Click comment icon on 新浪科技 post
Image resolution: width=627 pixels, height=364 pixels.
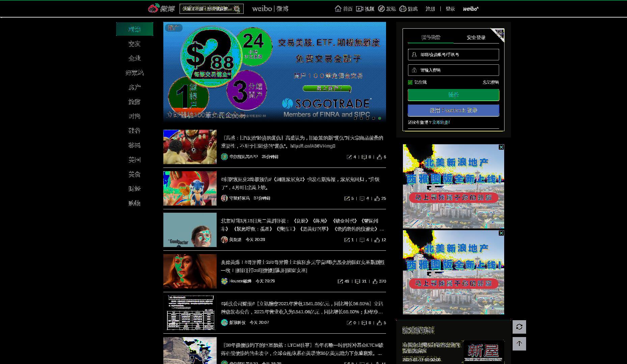click(x=364, y=323)
